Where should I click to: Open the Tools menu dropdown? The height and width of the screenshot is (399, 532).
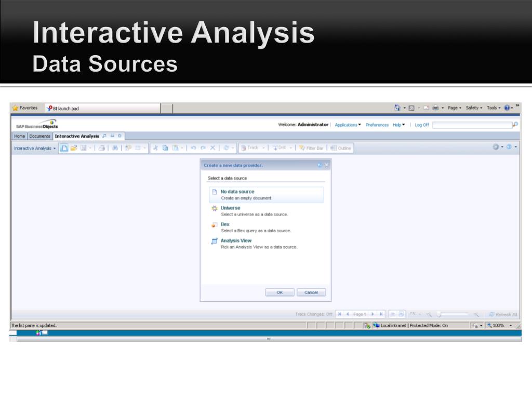tap(494, 108)
